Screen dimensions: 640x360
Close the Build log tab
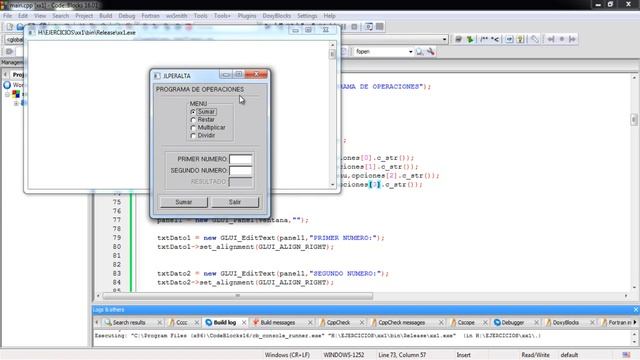click(244, 322)
